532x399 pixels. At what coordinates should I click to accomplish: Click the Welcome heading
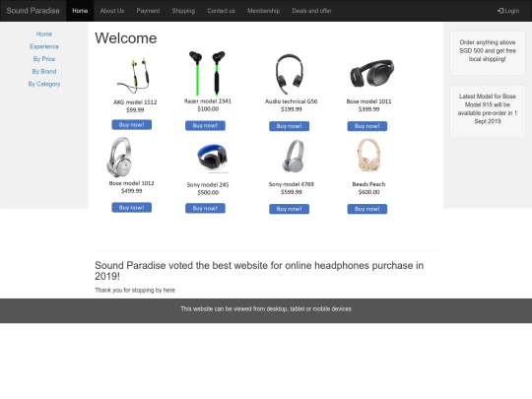click(x=126, y=38)
